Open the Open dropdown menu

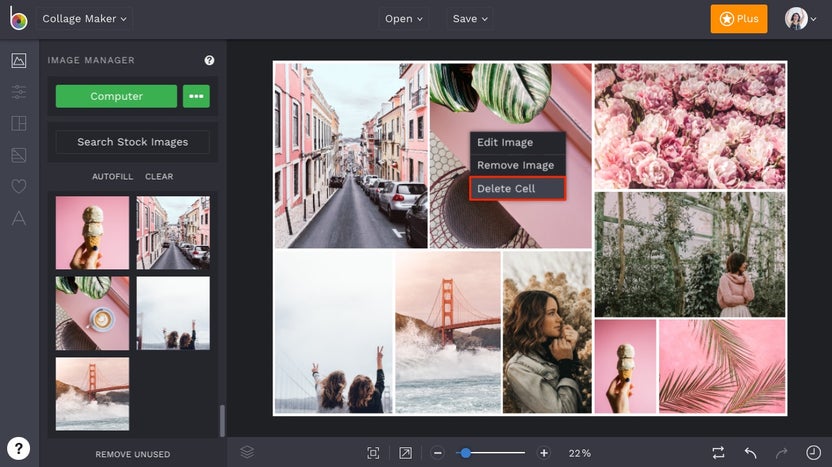coord(404,19)
